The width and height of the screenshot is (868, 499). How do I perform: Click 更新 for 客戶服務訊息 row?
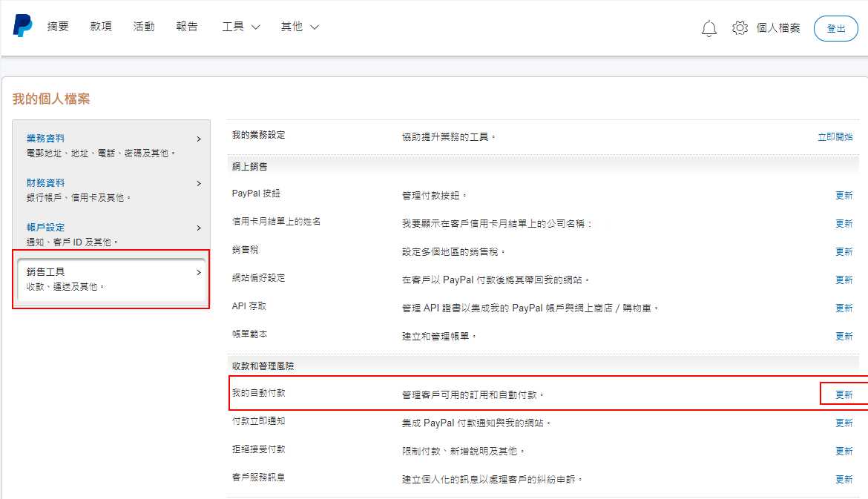click(844, 480)
